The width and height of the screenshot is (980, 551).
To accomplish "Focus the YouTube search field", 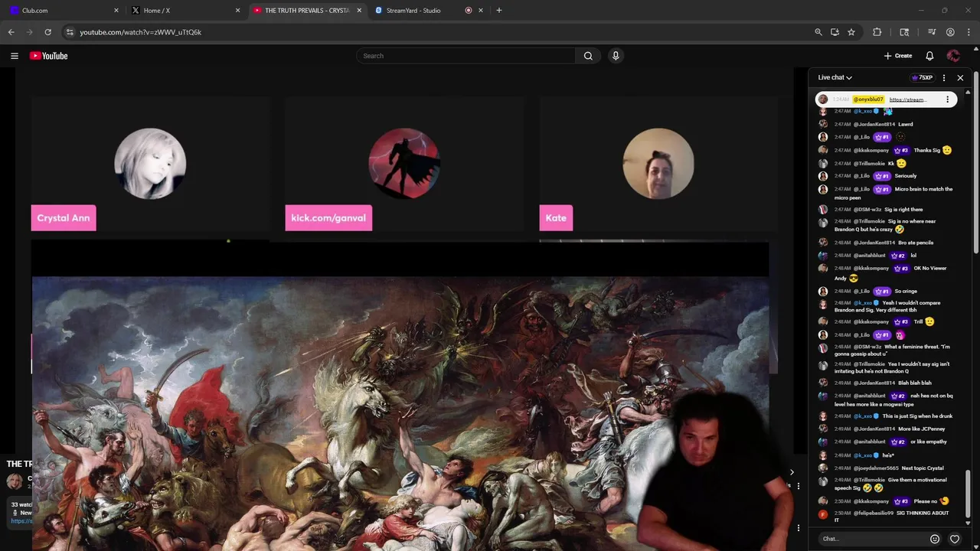I will pos(465,56).
